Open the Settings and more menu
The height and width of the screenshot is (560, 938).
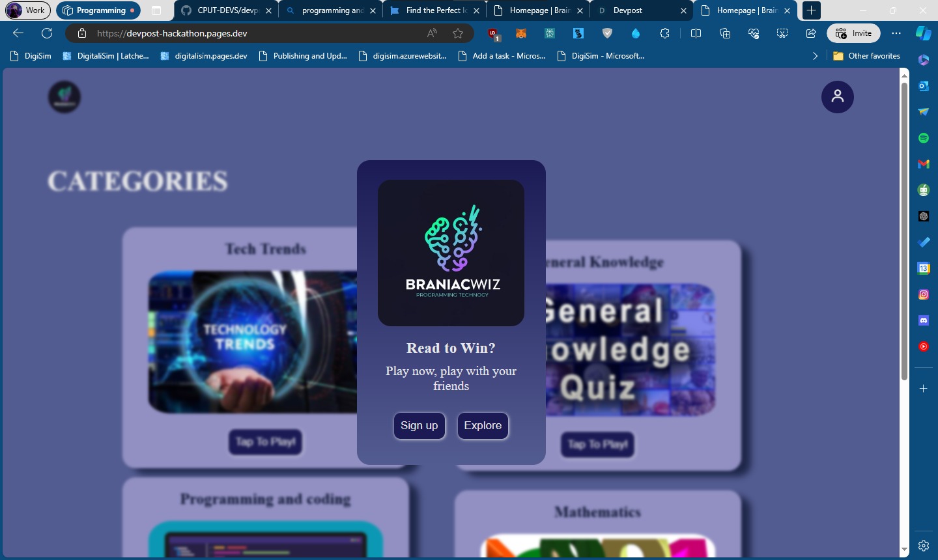[896, 33]
